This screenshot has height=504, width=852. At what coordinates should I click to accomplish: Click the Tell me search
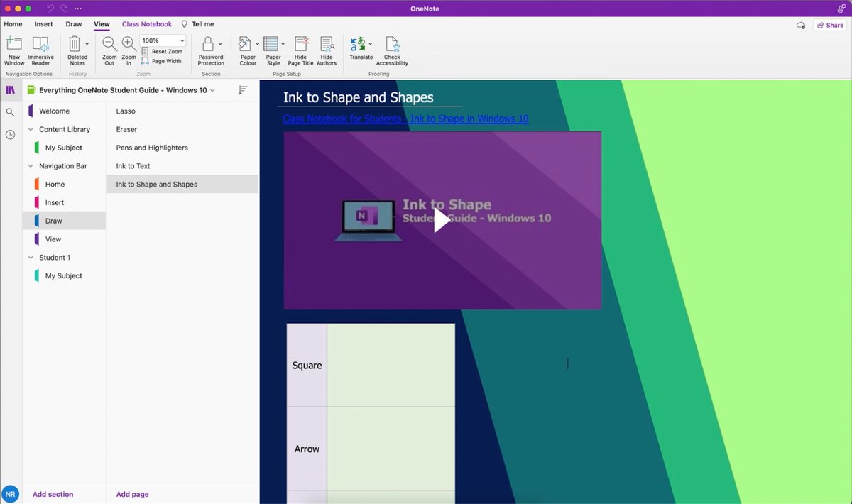[197, 24]
